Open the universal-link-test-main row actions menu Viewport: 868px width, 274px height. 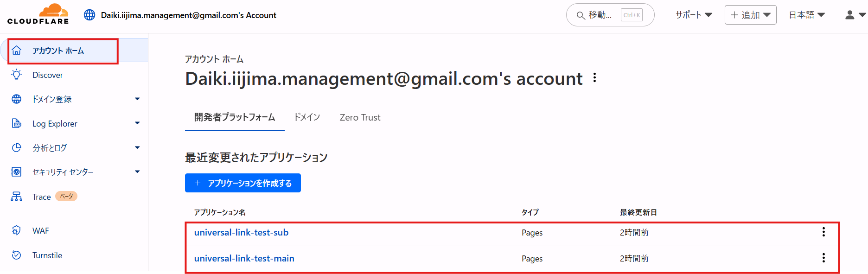823,258
